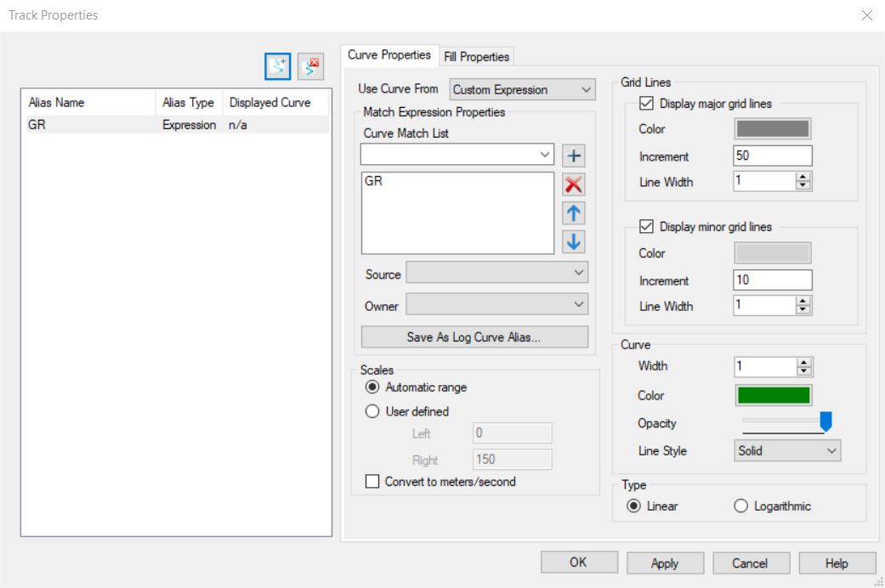Click the blue plus add-to-match-list icon
Viewport: 885px width, 588px height.
pos(574,155)
